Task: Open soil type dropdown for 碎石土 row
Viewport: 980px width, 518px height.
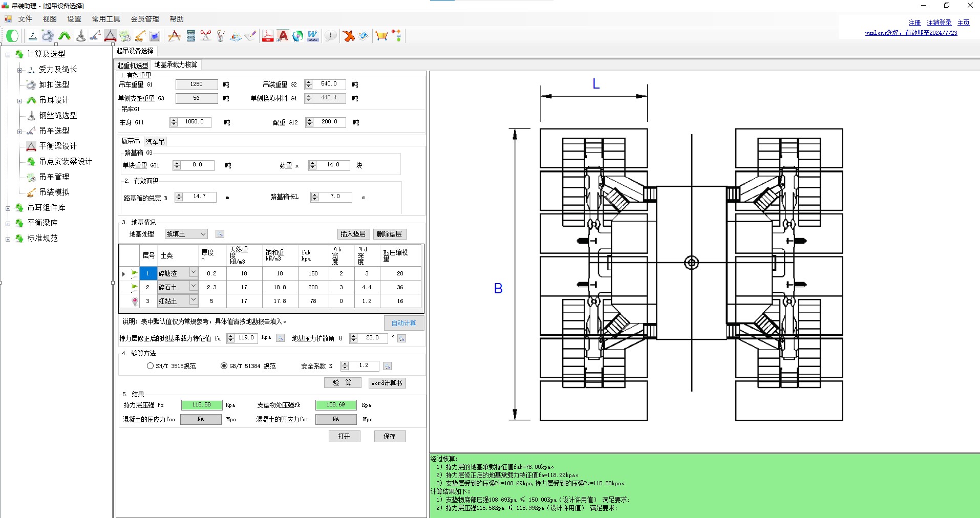Action: pyautogui.click(x=194, y=286)
